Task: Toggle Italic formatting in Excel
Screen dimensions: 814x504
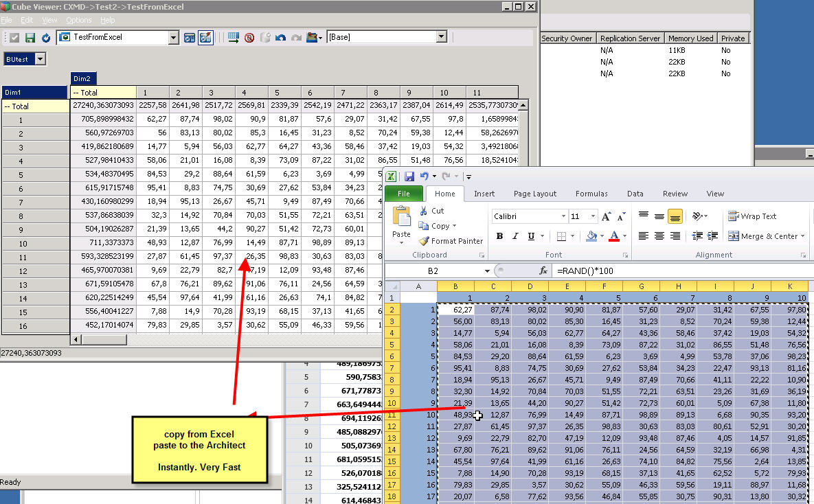Action: pos(515,236)
